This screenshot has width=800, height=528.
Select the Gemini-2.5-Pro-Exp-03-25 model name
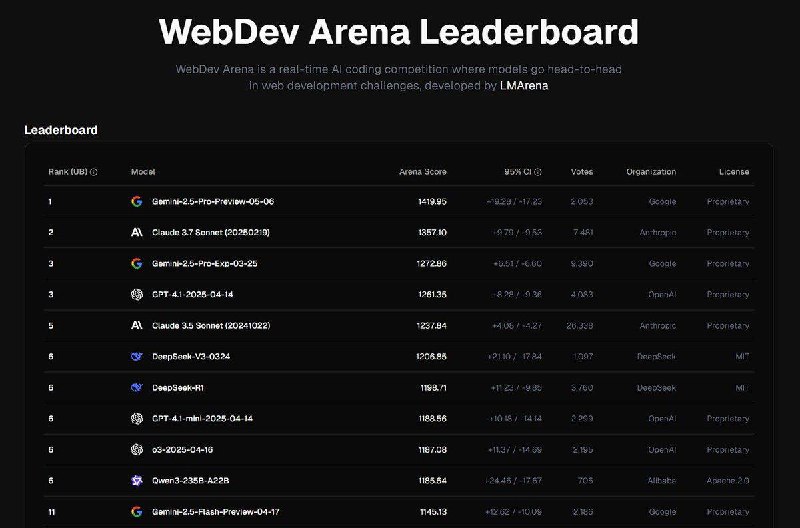pyautogui.click(x=205, y=264)
